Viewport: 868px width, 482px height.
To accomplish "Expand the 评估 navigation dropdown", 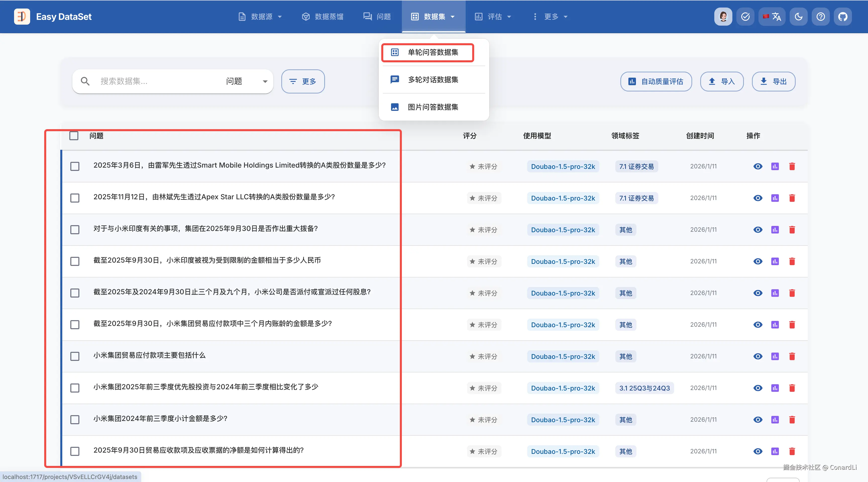I will coord(493,17).
